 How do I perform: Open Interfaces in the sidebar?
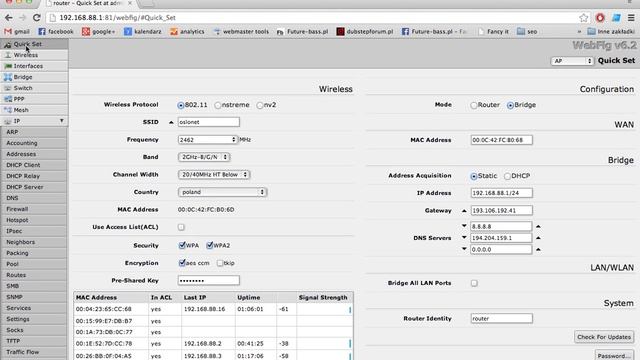[34, 66]
